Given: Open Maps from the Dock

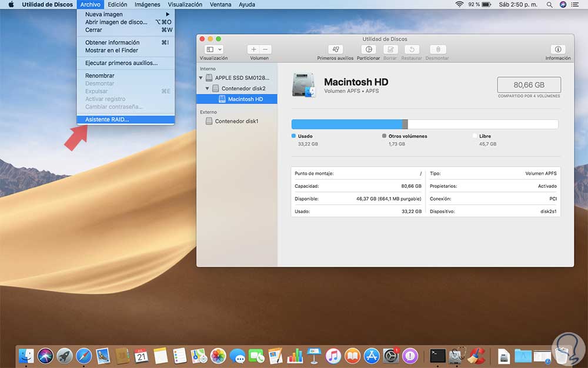Looking at the screenshot, I should tap(199, 356).
